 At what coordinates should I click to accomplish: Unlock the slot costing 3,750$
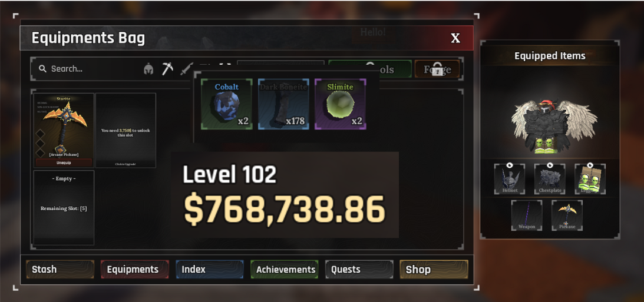(x=126, y=130)
